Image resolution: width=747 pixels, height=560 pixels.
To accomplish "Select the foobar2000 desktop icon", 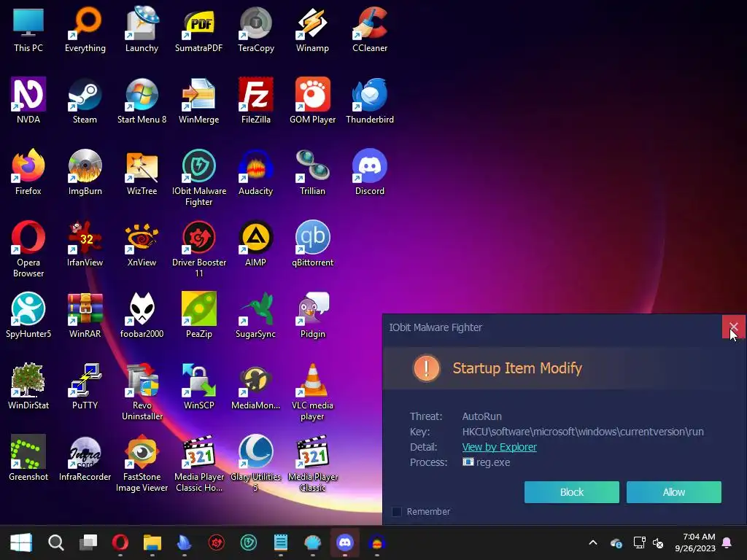I will (142, 315).
